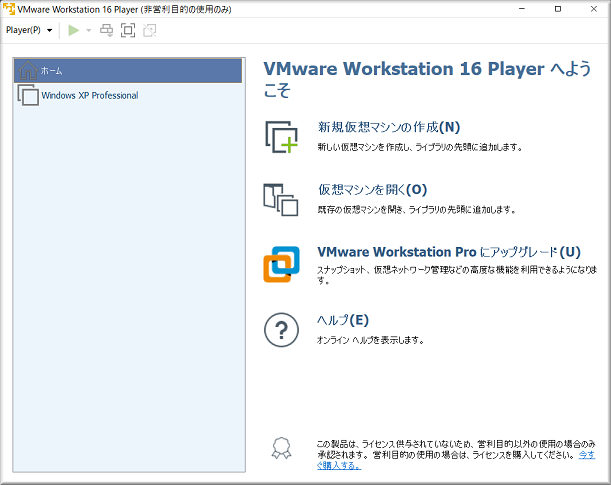Open ヘルプ(E) link
Viewport: 611px width, 485px height.
(x=343, y=320)
